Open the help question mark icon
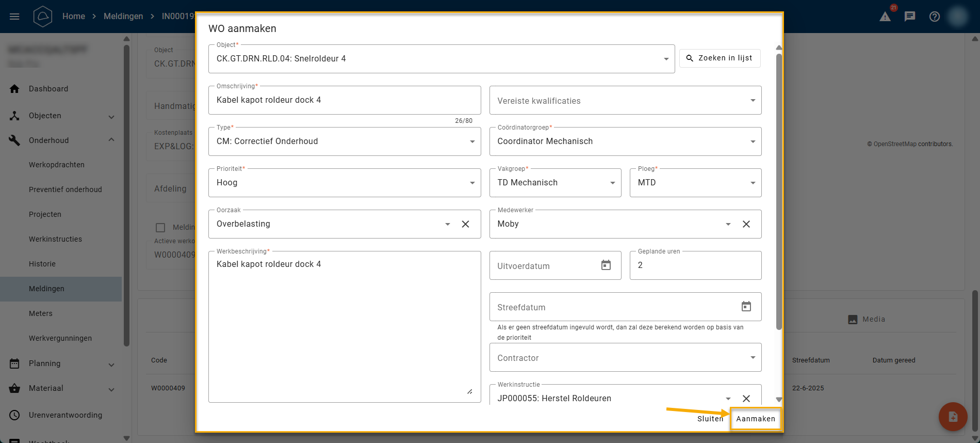This screenshot has width=980, height=443. click(935, 17)
